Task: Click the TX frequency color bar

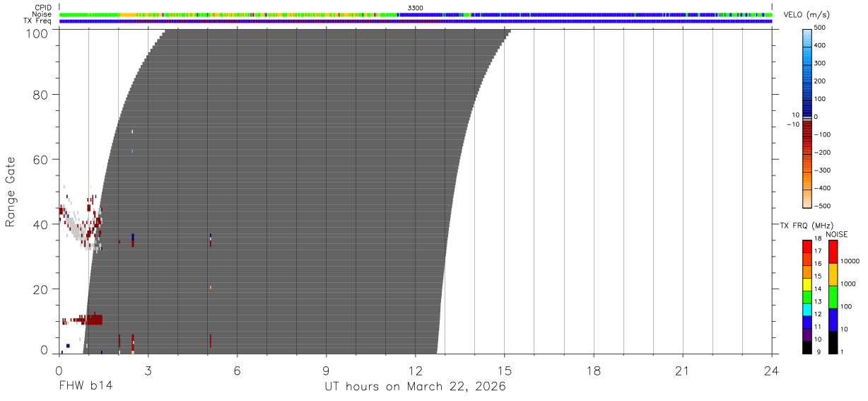Action: 807,297
